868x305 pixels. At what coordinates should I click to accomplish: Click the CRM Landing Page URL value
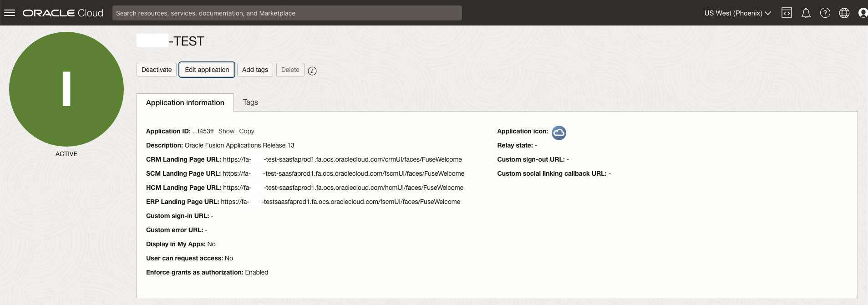(x=342, y=159)
